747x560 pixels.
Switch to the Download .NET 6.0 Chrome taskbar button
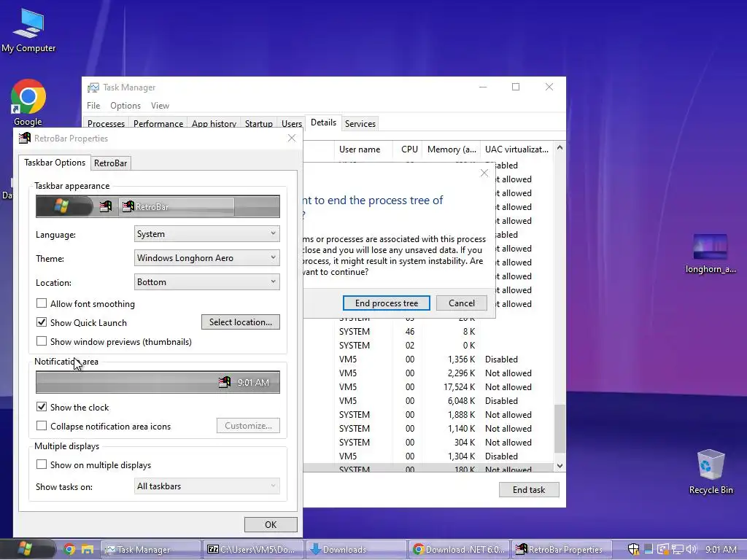point(460,550)
